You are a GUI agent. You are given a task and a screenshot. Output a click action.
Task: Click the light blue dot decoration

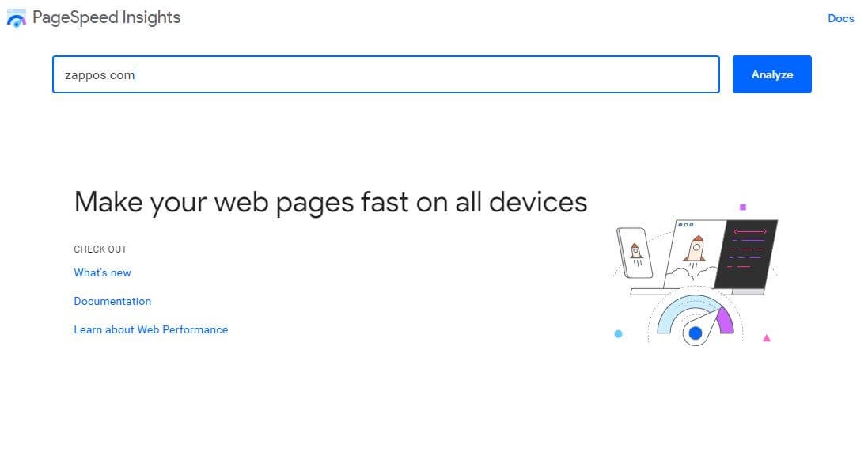coord(618,334)
